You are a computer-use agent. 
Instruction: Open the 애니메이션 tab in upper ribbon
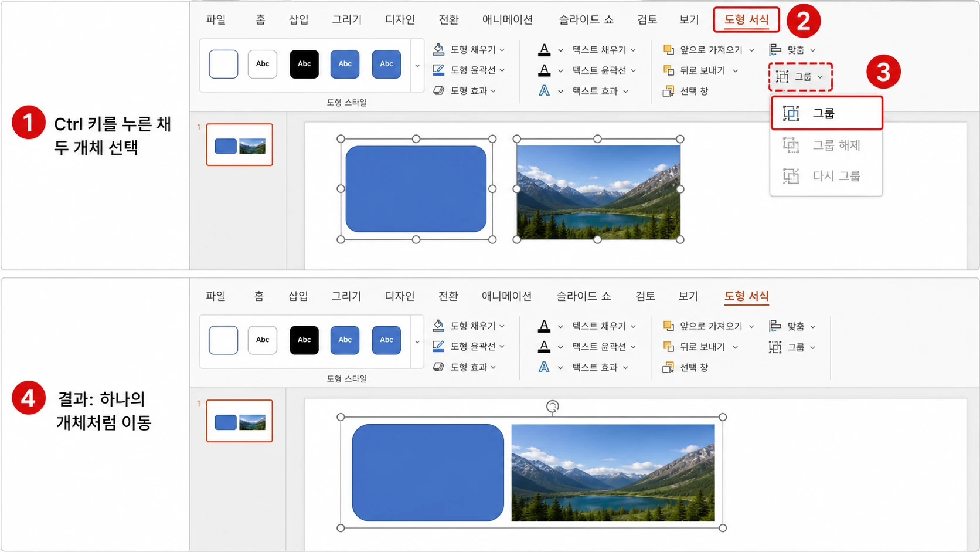508,19
